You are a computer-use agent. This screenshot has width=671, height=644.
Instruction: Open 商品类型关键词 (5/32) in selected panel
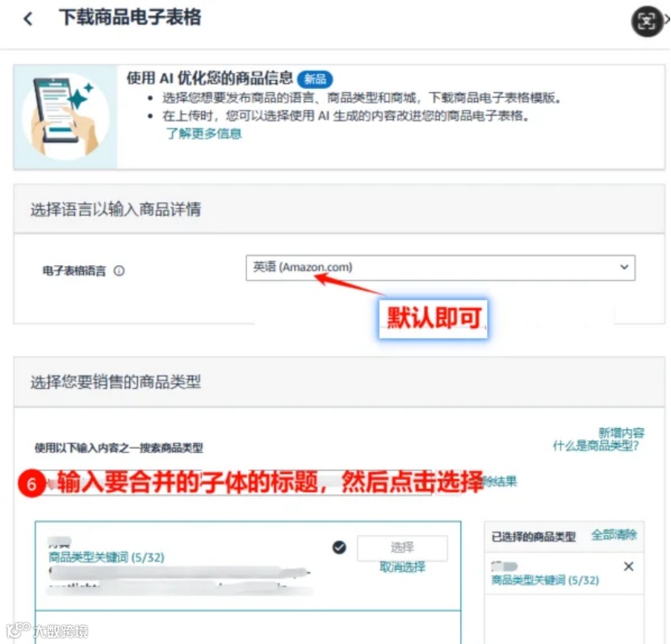[545, 580]
